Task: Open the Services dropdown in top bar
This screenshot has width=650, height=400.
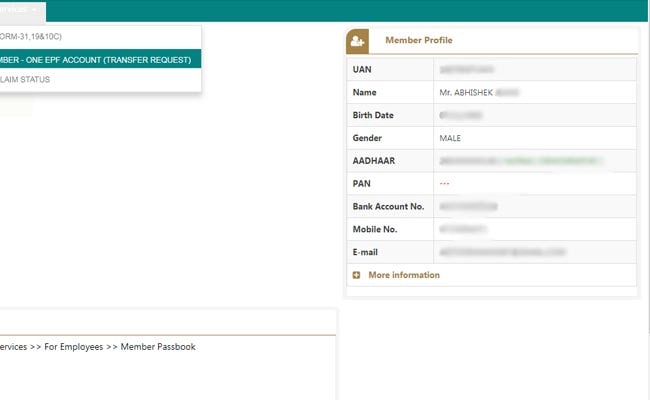Action: point(20,9)
